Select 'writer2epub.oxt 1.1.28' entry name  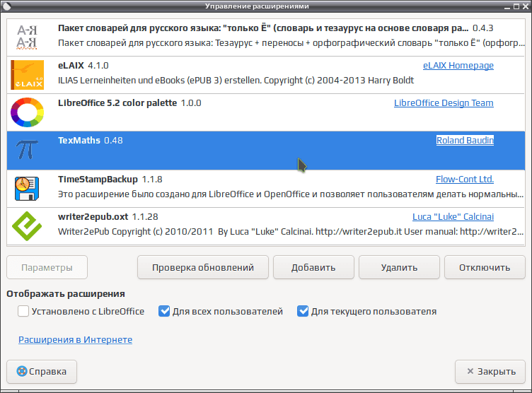[x=108, y=217]
